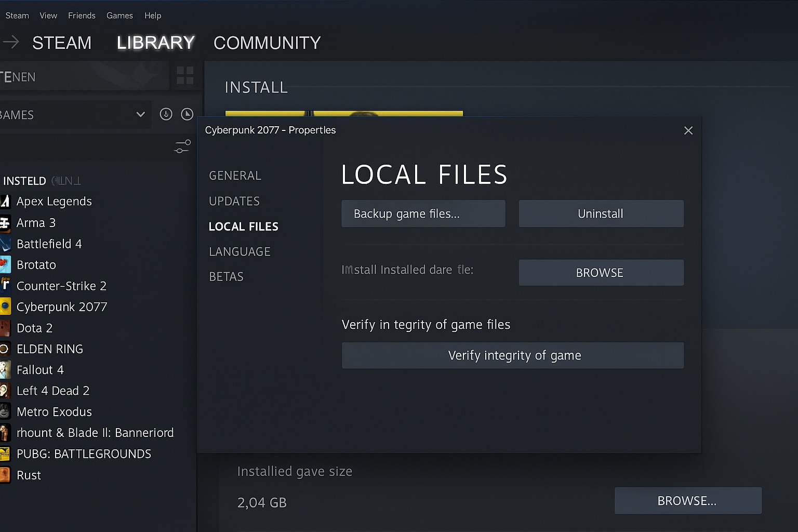798x532 pixels.
Task: Select Brotato in library list
Action: 36,265
